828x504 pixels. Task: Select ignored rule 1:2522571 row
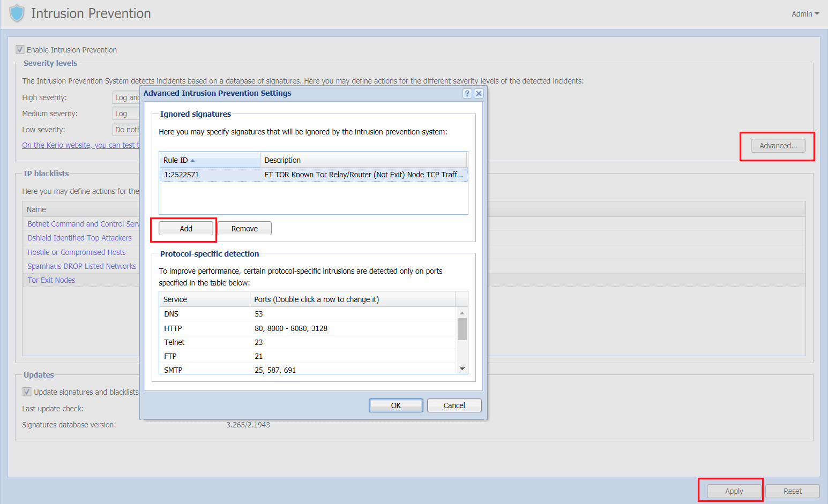pyautogui.click(x=314, y=175)
